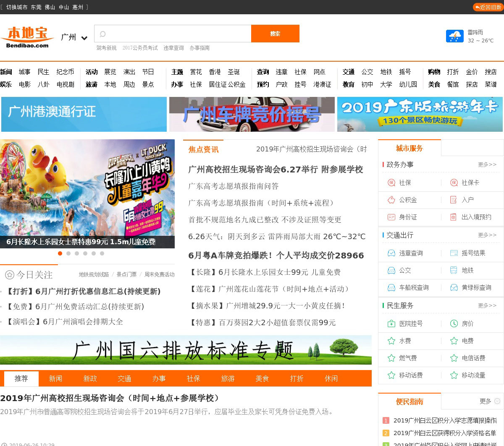Select the hospital registration (医院挂号) icon
Screen dimensions: 504x446
tap(391, 323)
